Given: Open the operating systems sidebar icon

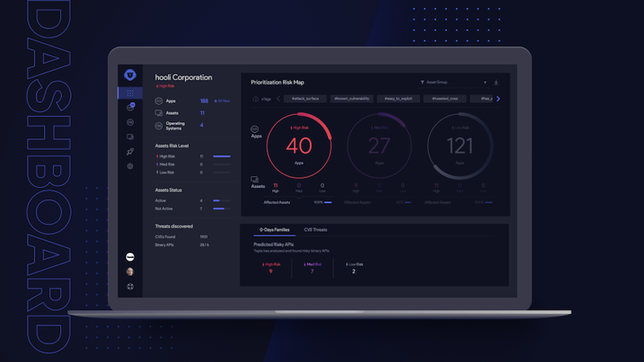Looking at the screenshot, I should click(130, 122).
